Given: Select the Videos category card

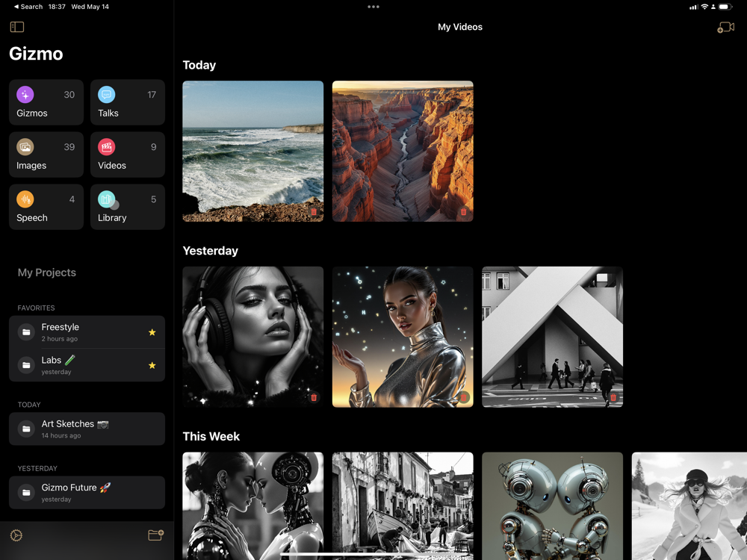Looking at the screenshot, I should pos(128,155).
